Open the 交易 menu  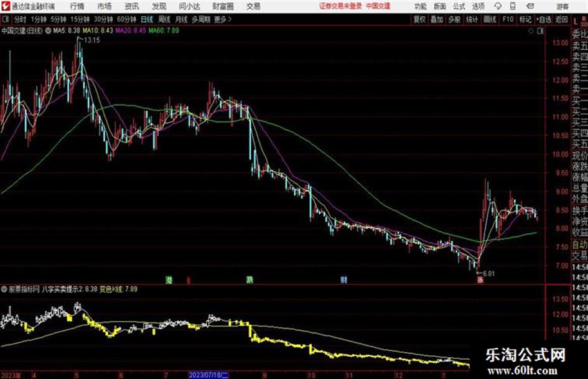pyautogui.click(x=253, y=6)
